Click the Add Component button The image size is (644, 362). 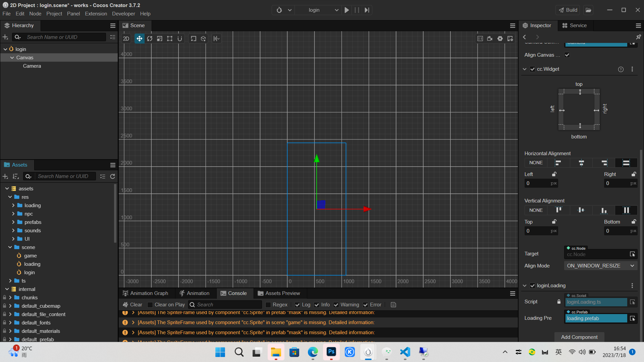[579, 337]
